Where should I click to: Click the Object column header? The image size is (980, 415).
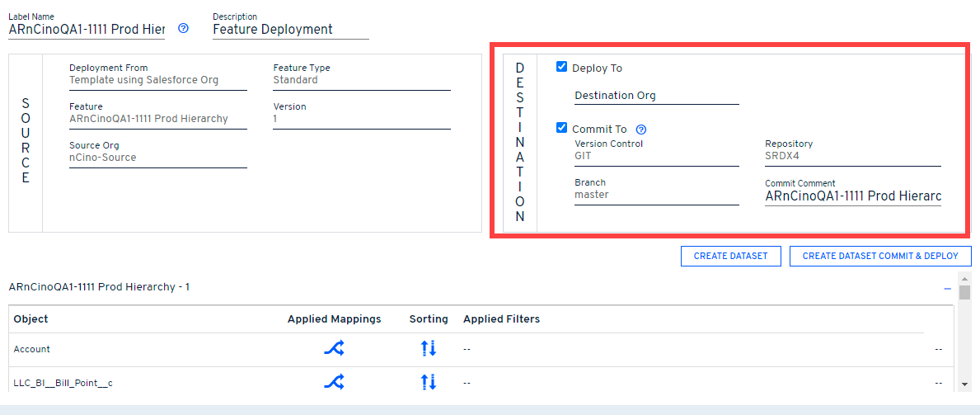31,319
